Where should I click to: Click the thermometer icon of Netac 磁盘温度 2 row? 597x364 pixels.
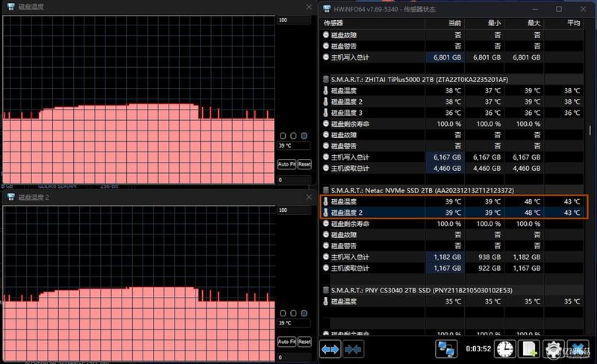tap(325, 213)
